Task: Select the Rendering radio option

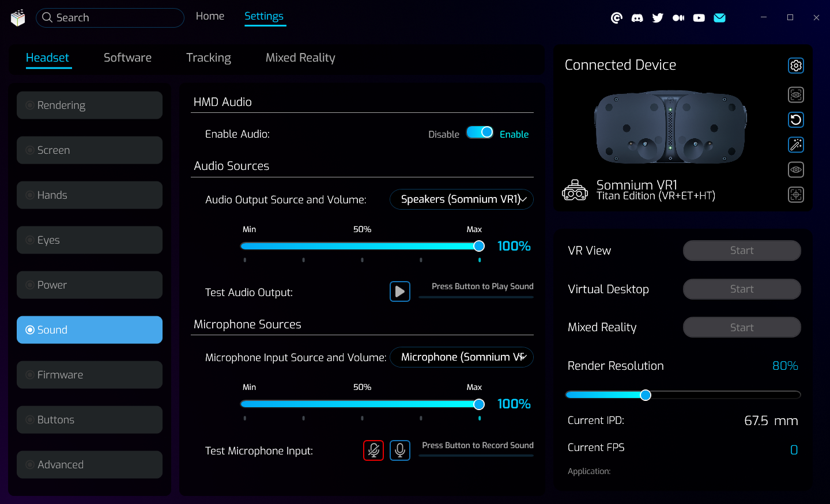Action: [89, 105]
